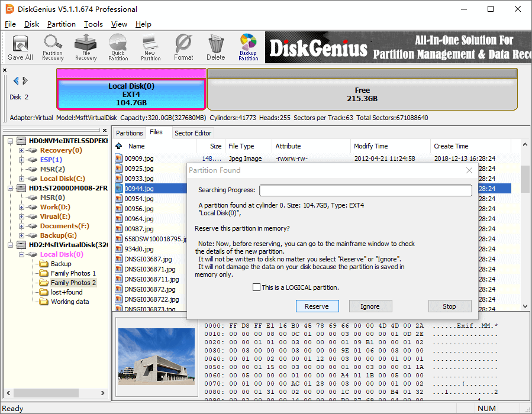
Task: Switch to the Sector Editor tab
Action: click(x=192, y=133)
